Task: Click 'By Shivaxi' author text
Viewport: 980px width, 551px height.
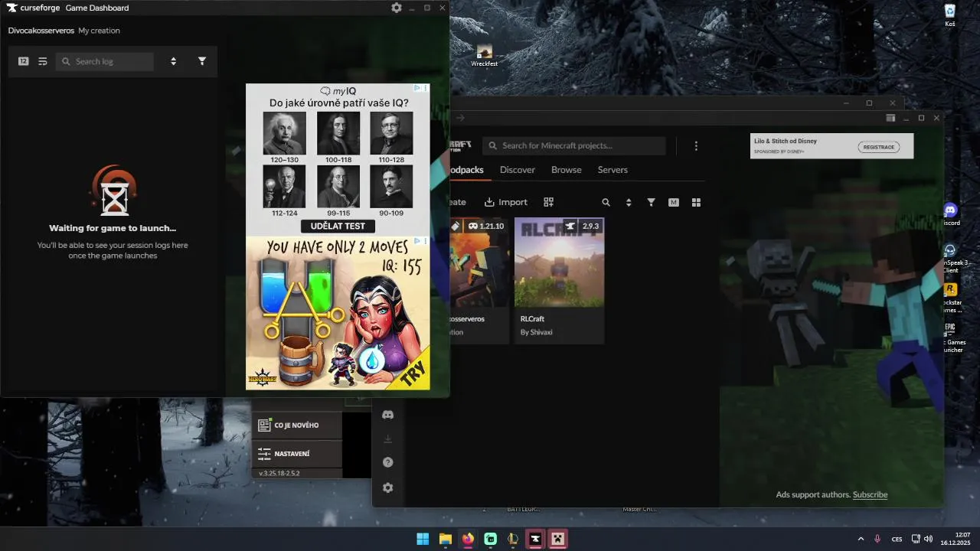Action: click(x=536, y=332)
